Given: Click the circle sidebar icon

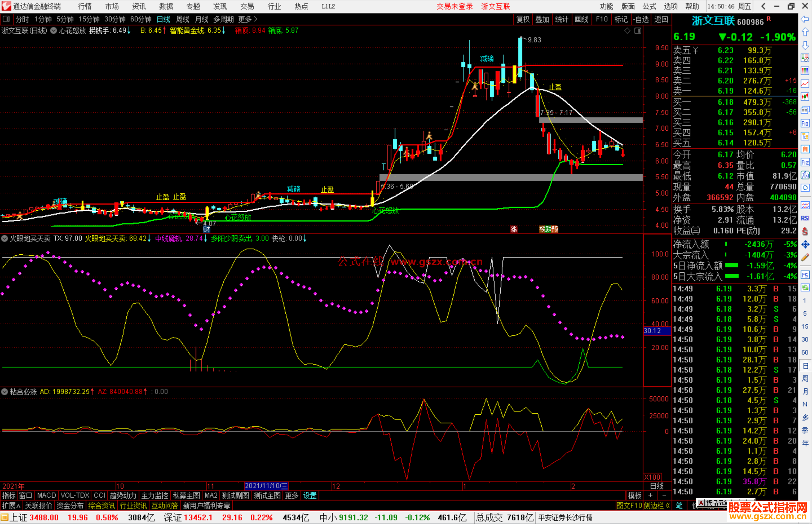Looking at the screenshot, I should point(805,188).
